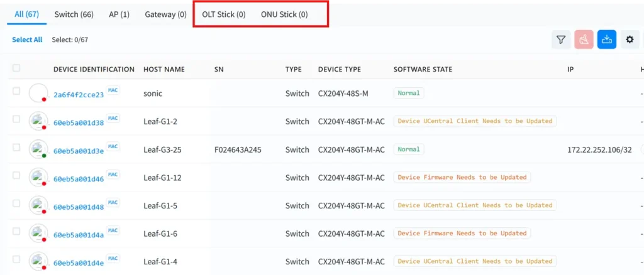Check the row checkbox for sonic
Viewport: 644px width, 275px height.
coord(16,91)
